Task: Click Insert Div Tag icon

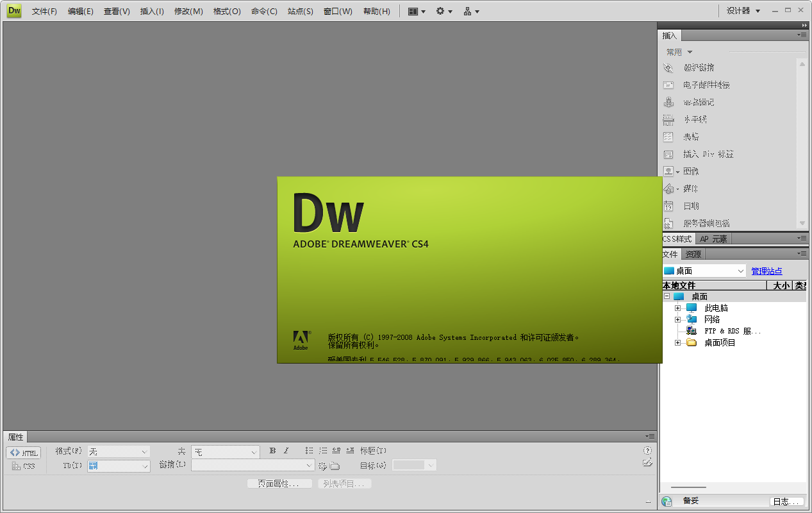Action: [668, 154]
